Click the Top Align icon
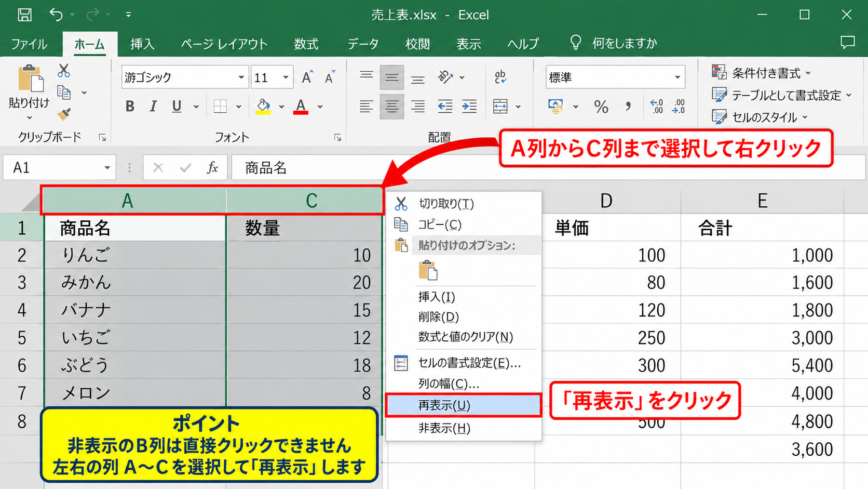This screenshot has width=868, height=489. click(367, 77)
